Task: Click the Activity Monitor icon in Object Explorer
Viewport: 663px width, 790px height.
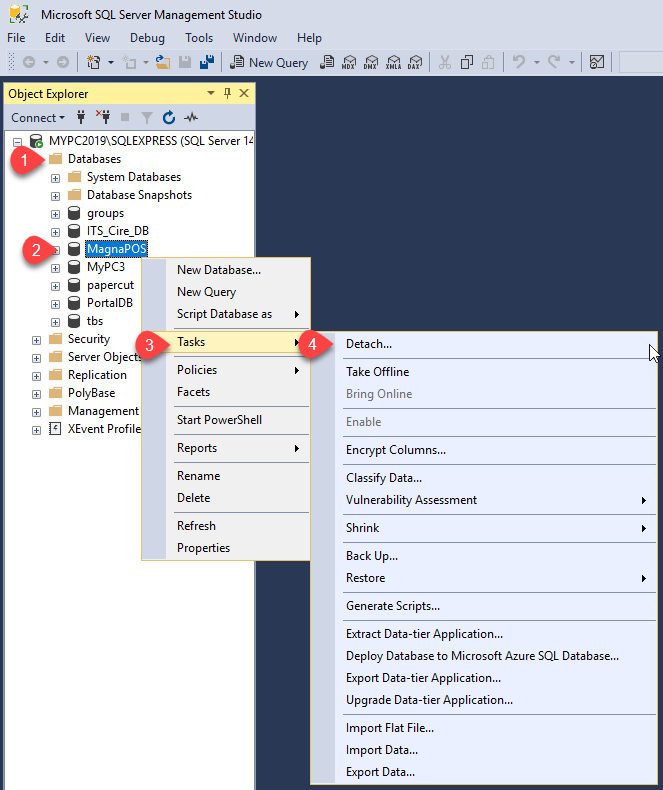Action: click(191, 117)
